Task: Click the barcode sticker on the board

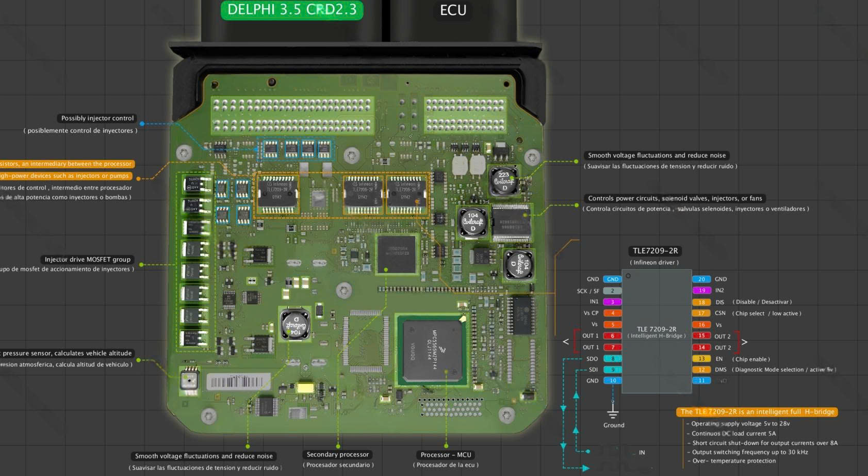Action: click(x=238, y=382)
